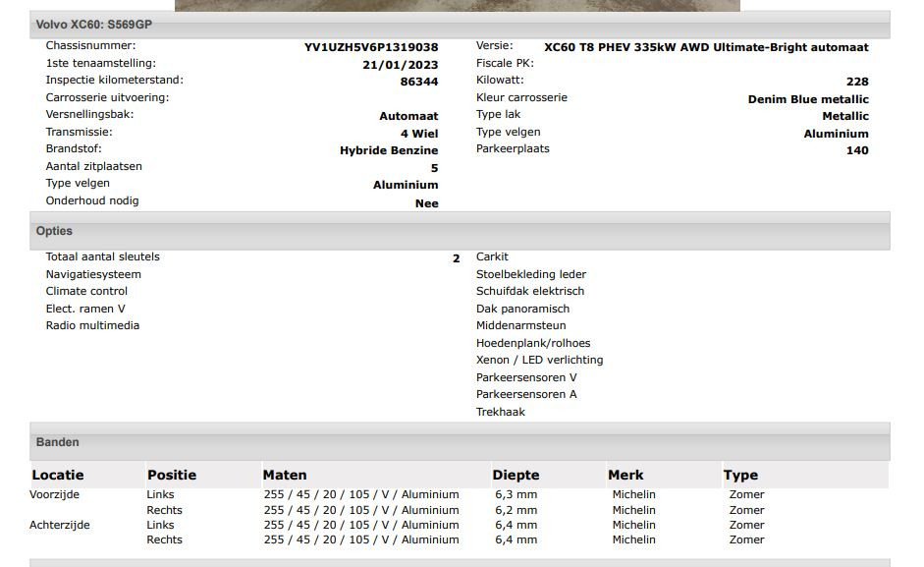This screenshot has width=924, height=567.
Task: Click the "Hybride Benzine" fuel value
Action: coord(389,150)
